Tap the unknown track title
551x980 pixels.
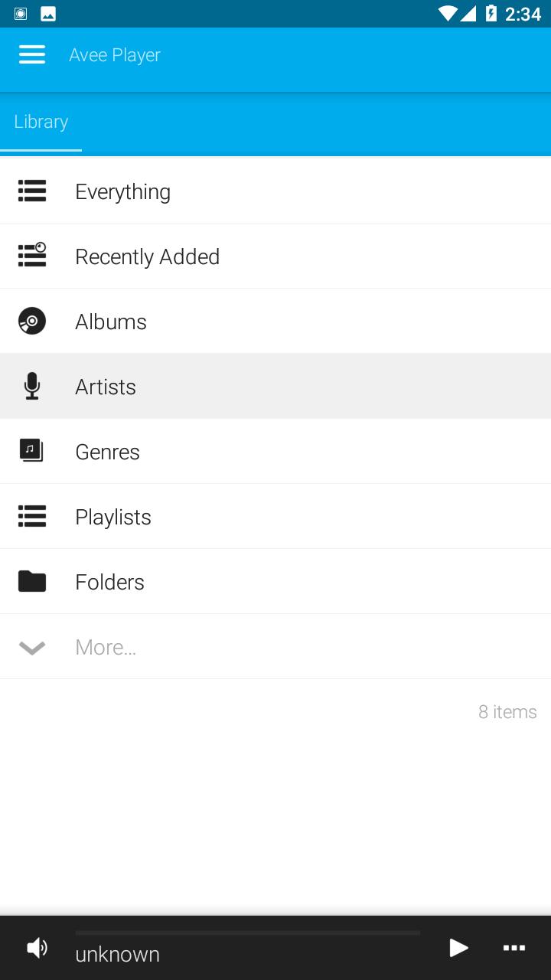point(117,954)
